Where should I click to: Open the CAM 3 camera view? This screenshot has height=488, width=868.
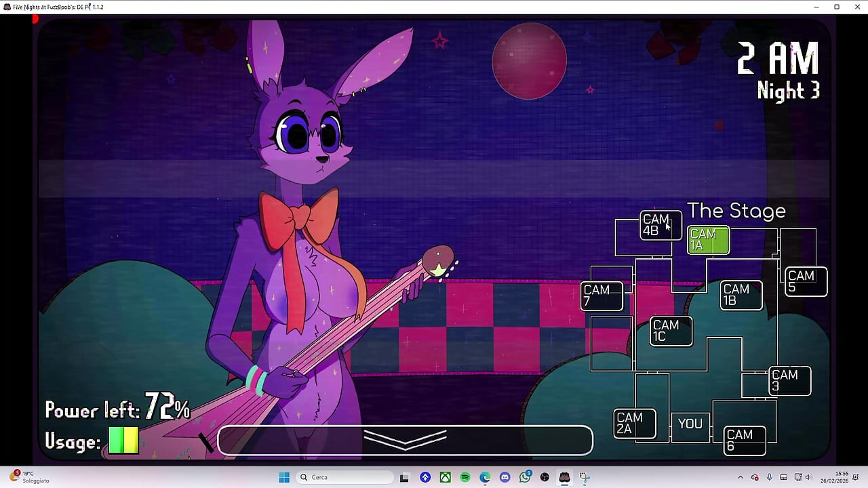coord(790,381)
